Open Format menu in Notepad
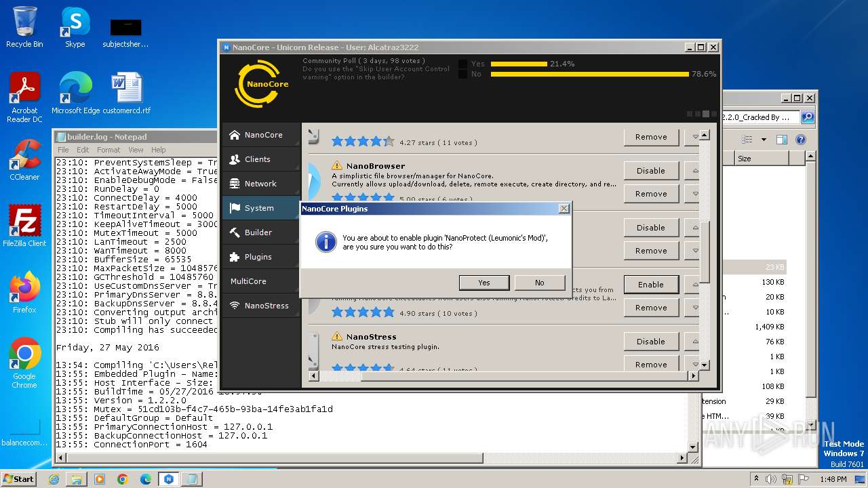 (108, 150)
